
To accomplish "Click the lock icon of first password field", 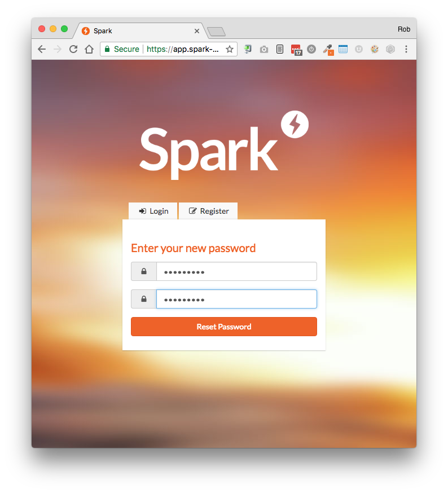I will pyautogui.click(x=144, y=271).
